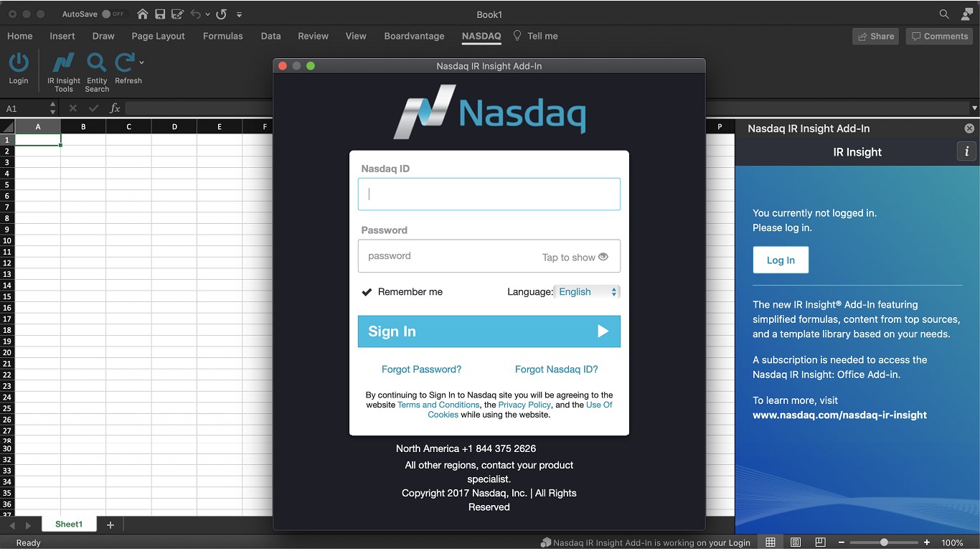Toggle the AutoSave switch
Viewport: 980px width, 551px height.
113,14
